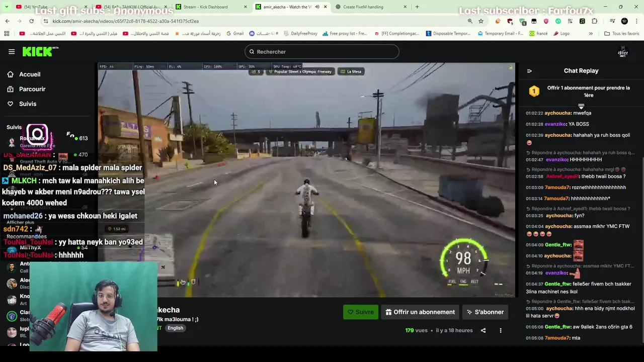Collapse the Chat Replay panel
This screenshot has height=362, width=644.
coord(529,71)
